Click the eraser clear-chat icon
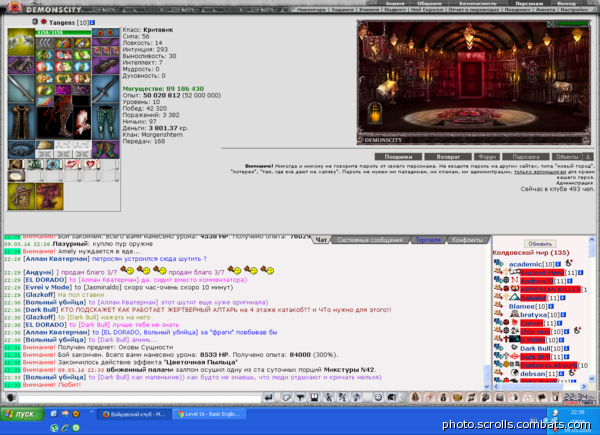This screenshot has height=435, width=600. click(x=286, y=398)
